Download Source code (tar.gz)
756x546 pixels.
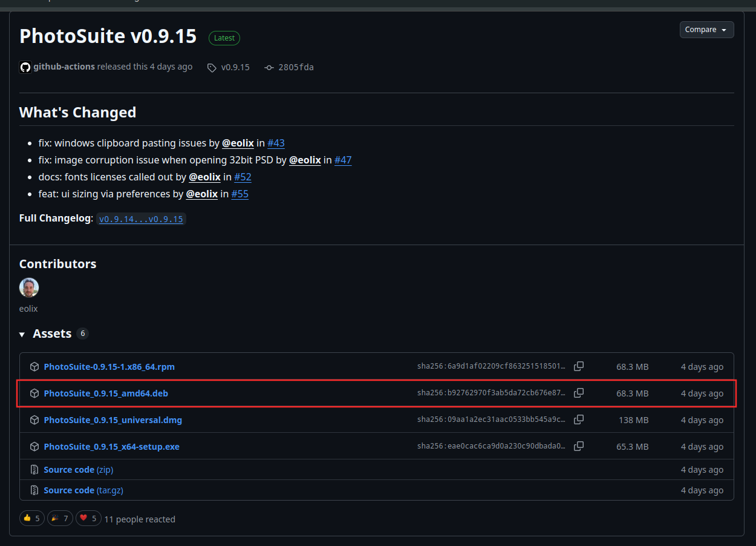coord(83,490)
